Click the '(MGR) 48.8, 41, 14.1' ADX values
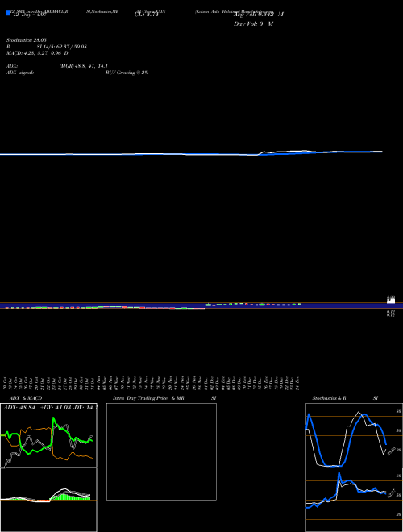 pyautogui.click(x=84, y=66)
